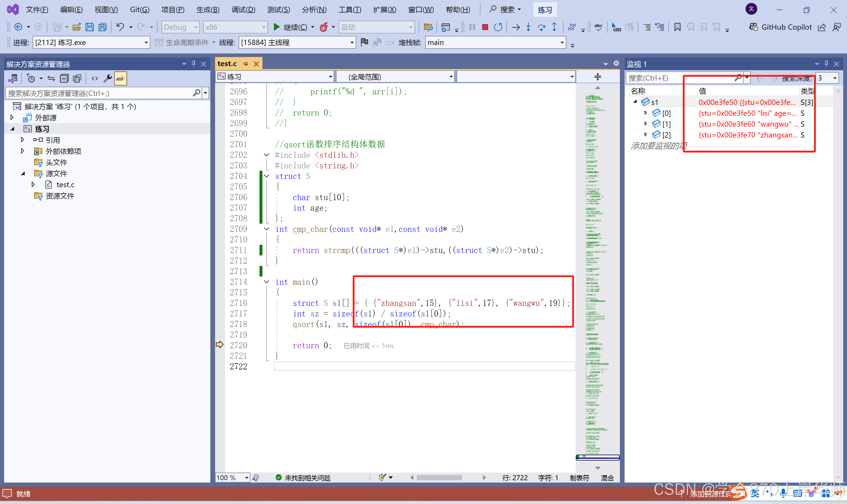This screenshot has width=847, height=504.
Task: Click the Save All icon
Action: pyautogui.click(x=103, y=27)
